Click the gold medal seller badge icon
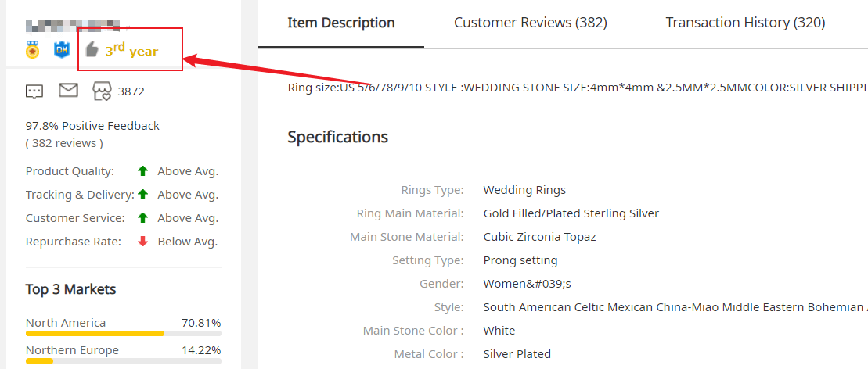868x369 pixels. [x=33, y=50]
